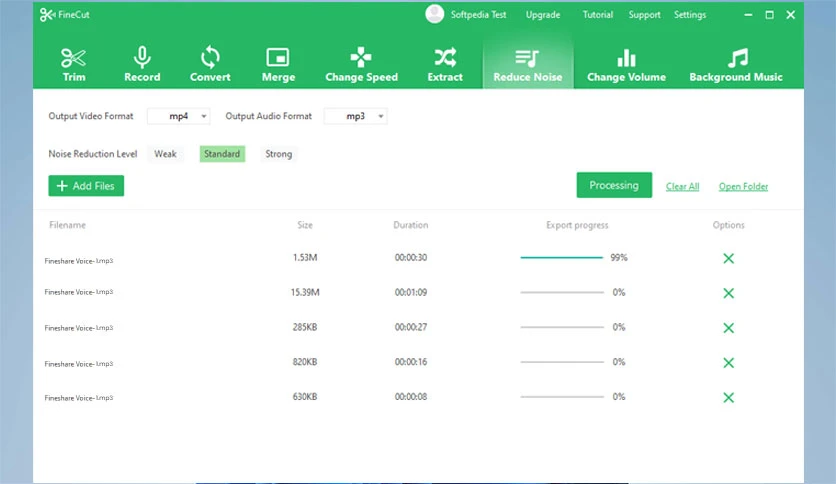This screenshot has height=484, width=836.
Task: Remove the 285KB file from list
Action: 728,328
